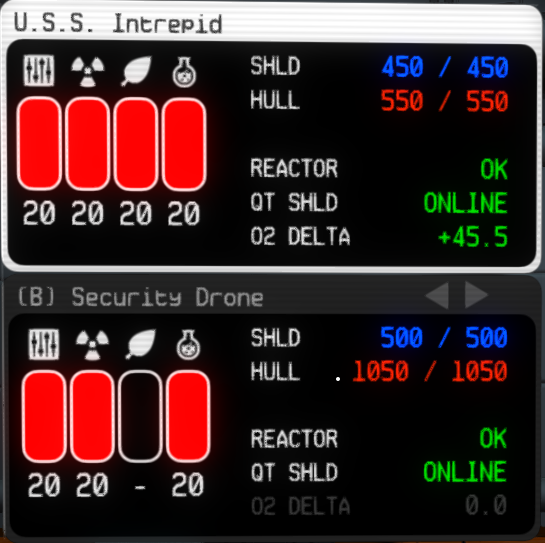Click the Security Drone shield value 500 / 500
This screenshot has width=545, height=543.
pos(444,337)
